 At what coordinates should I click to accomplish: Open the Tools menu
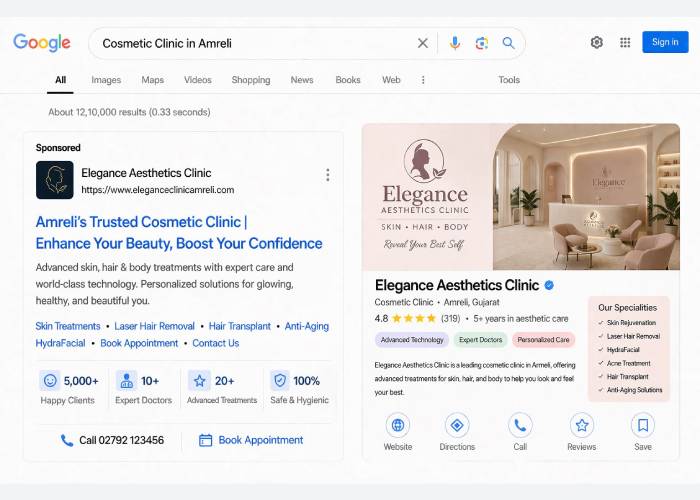[509, 80]
